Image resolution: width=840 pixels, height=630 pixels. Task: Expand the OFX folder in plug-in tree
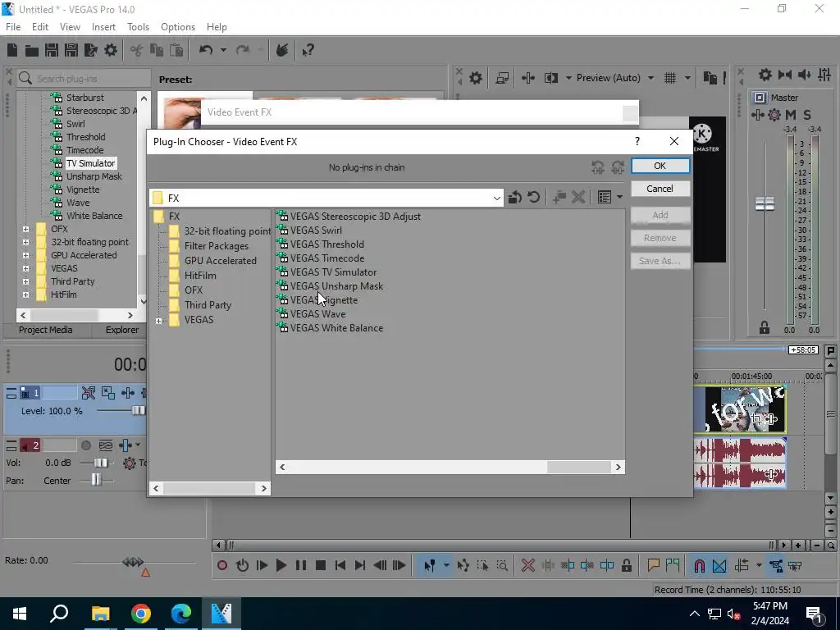pyautogui.click(x=25, y=229)
